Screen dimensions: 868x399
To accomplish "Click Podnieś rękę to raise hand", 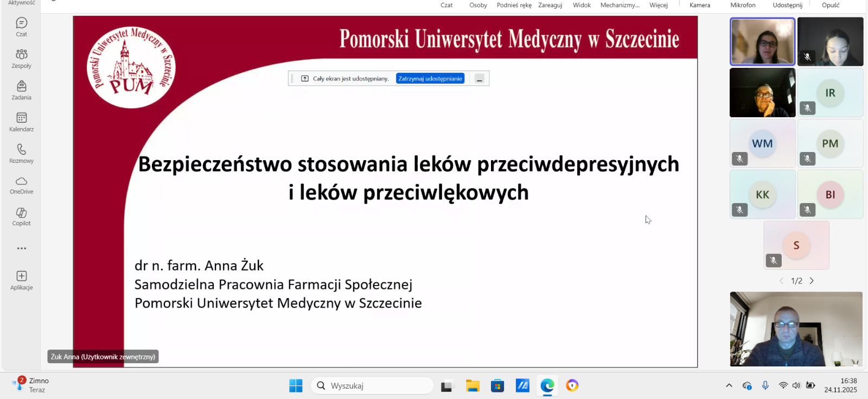I will click(x=514, y=5).
